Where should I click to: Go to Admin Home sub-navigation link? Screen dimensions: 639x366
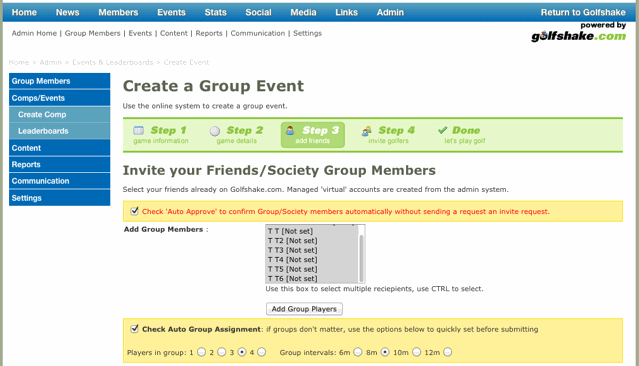tap(34, 33)
